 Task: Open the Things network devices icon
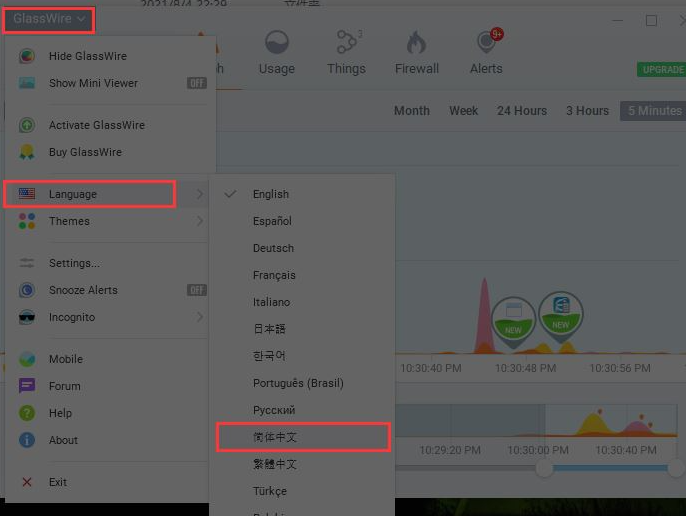346,43
